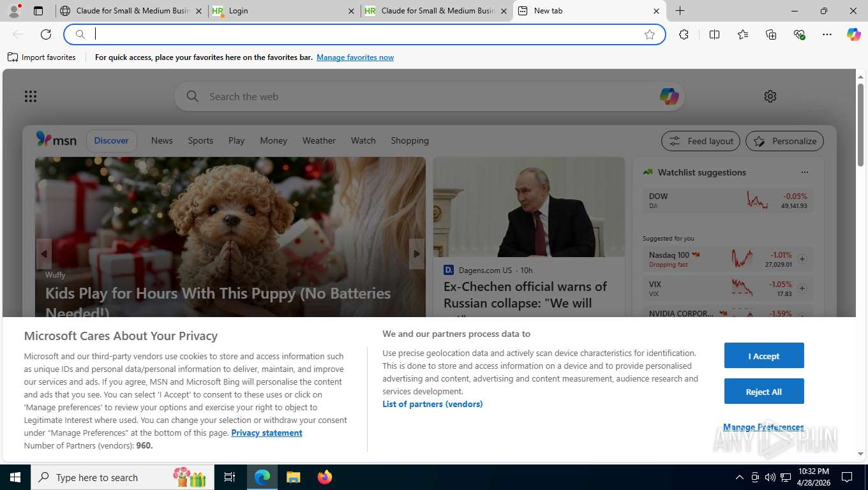This screenshot has width=868, height=490.
Task: Open Watchlist suggestions more options
Action: click(805, 172)
